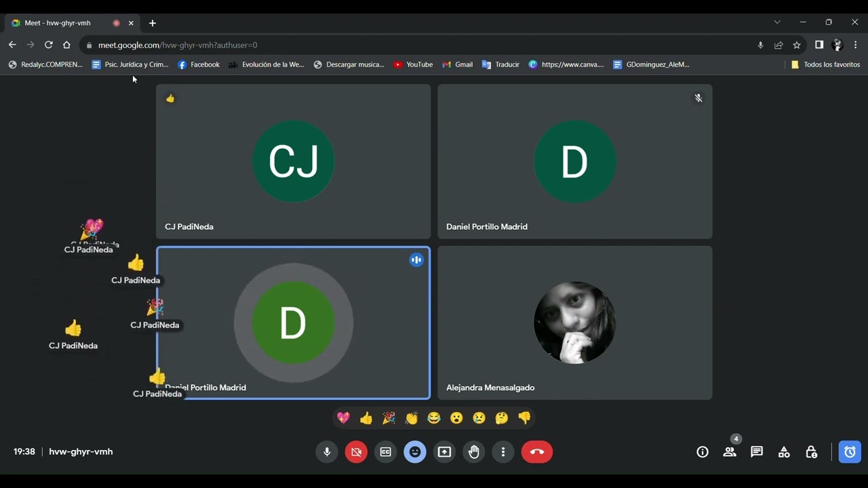Screen dimensions: 868x488
Task: Open the browser side panel
Action: 819,45
